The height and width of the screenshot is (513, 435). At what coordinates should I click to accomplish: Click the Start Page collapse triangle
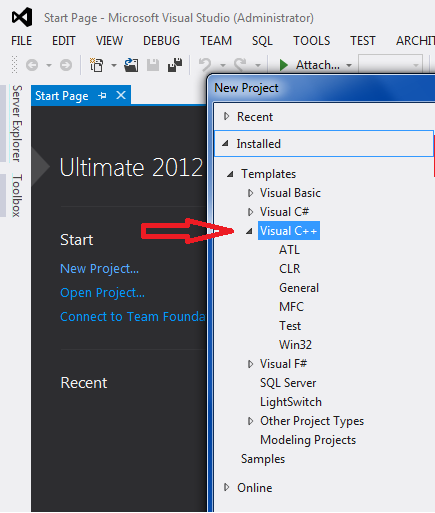(x=40, y=166)
